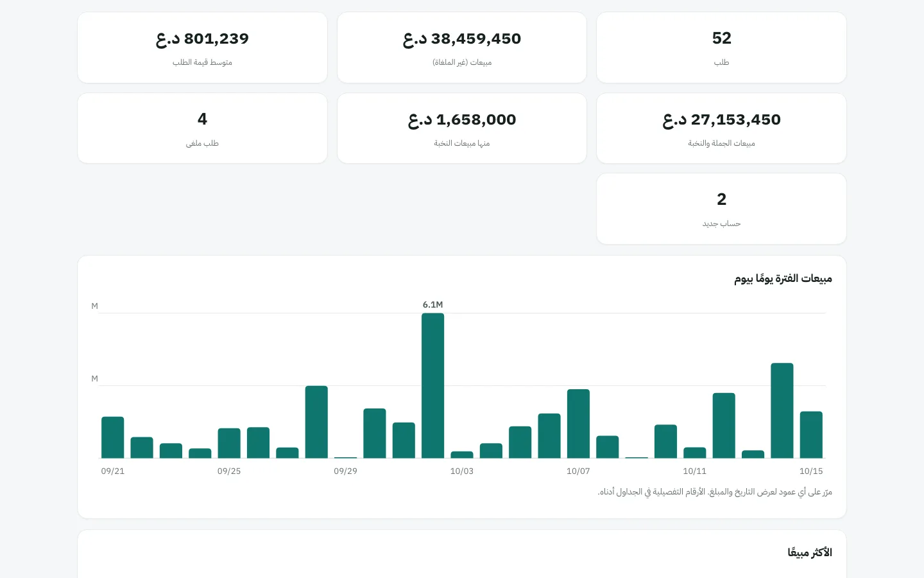Click the cancelled orders count 4

202,119
